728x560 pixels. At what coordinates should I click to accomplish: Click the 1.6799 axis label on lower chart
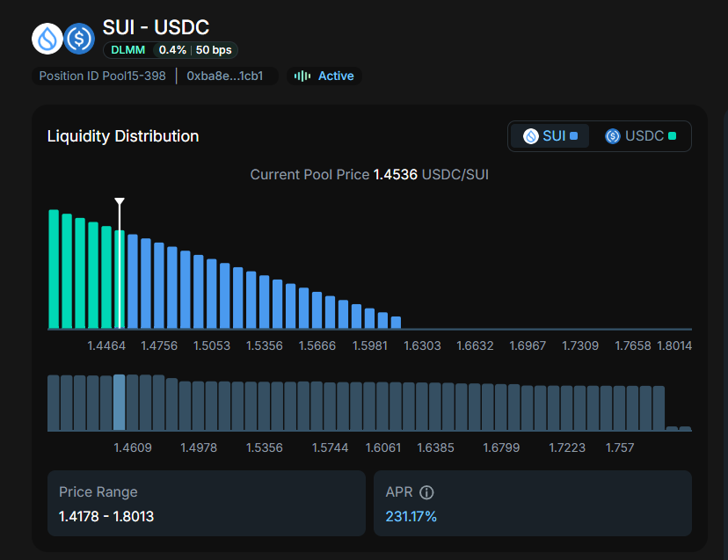(x=501, y=447)
